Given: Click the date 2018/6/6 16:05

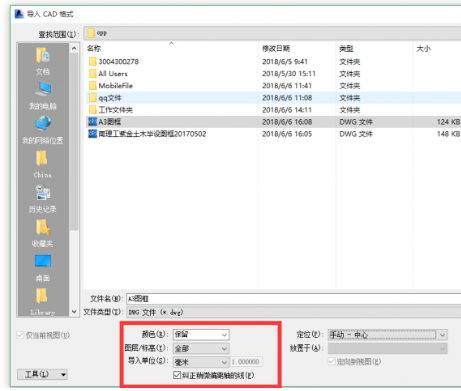Looking at the screenshot, I should tap(287, 134).
